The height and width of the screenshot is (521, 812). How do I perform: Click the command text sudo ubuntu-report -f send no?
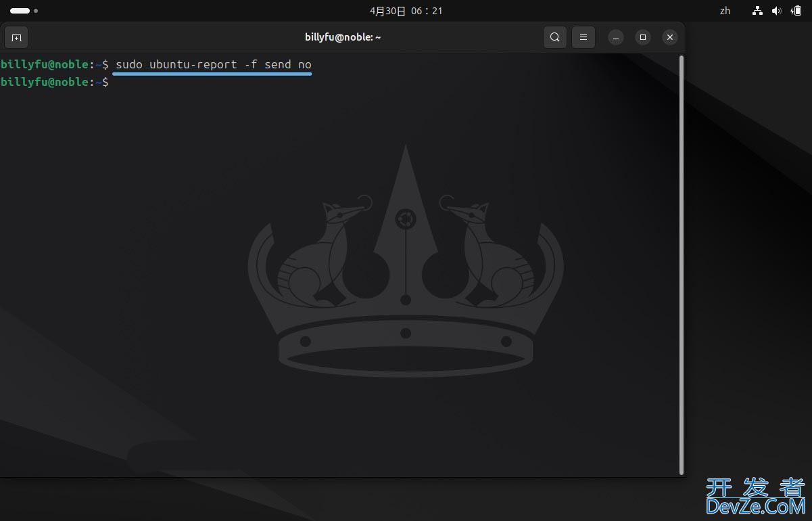click(x=214, y=64)
